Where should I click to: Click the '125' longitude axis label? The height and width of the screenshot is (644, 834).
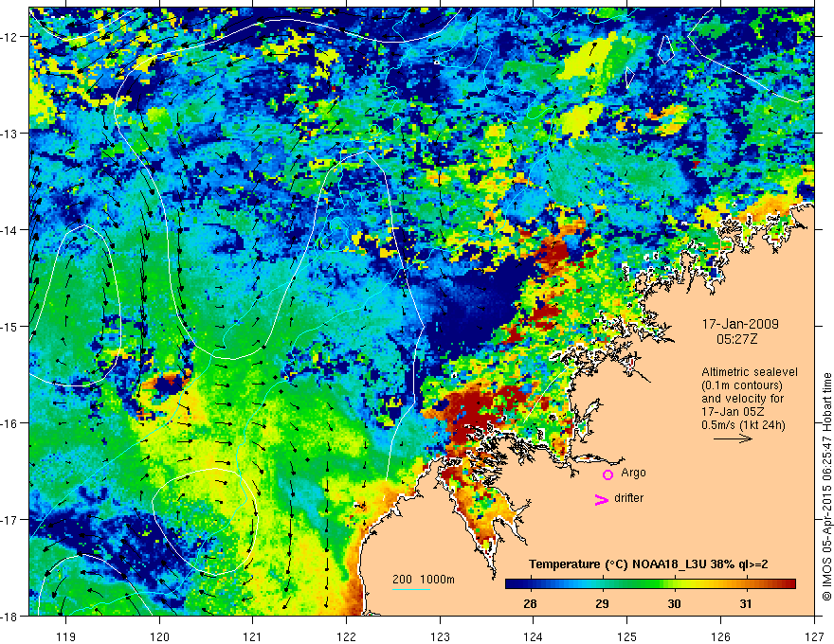tap(627, 636)
